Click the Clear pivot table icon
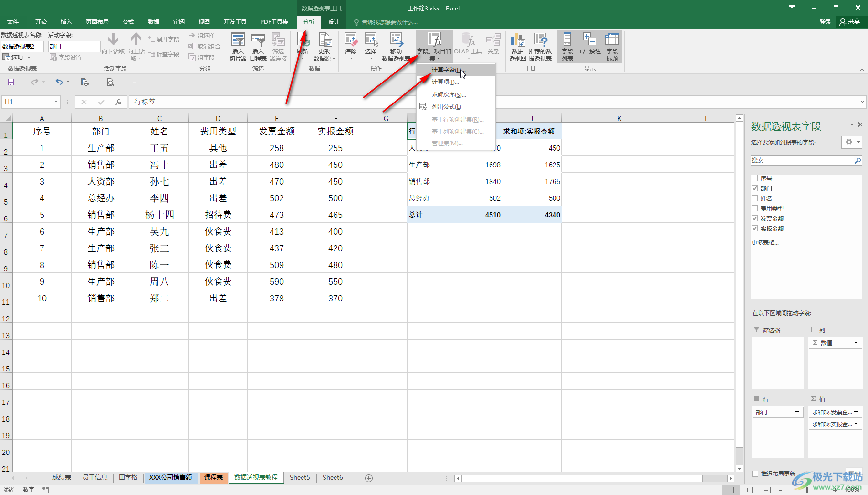 [351, 47]
